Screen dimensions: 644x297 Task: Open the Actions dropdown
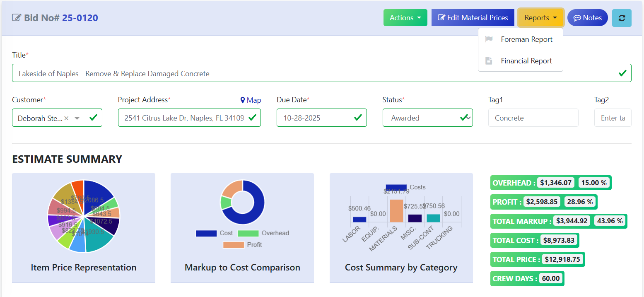(405, 17)
